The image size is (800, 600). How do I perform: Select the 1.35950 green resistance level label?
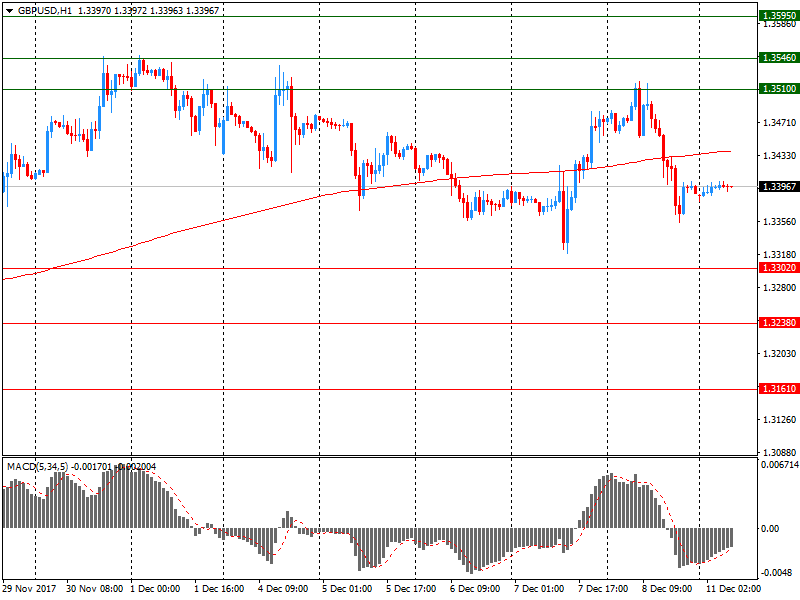click(779, 16)
